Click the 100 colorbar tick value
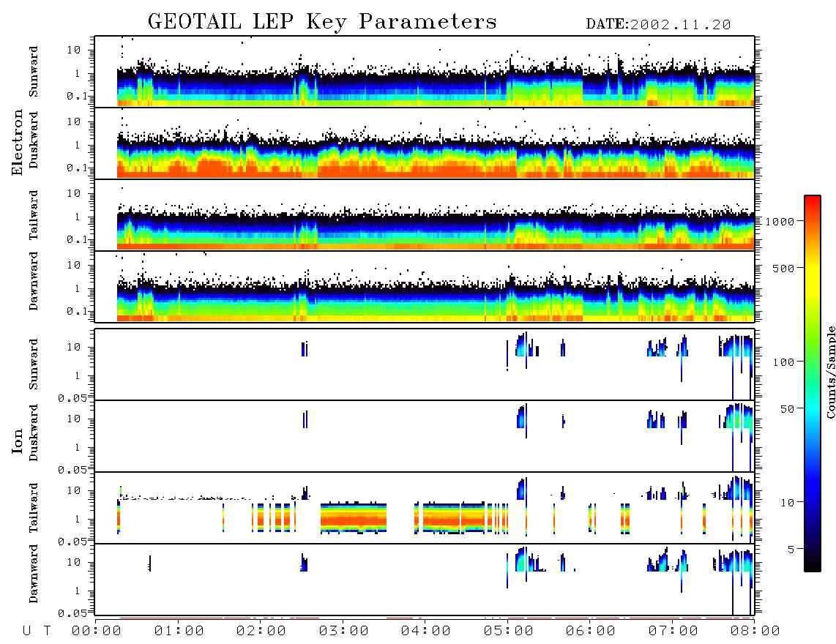The height and width of the screenshot is (644, 836). pos(783,362)
